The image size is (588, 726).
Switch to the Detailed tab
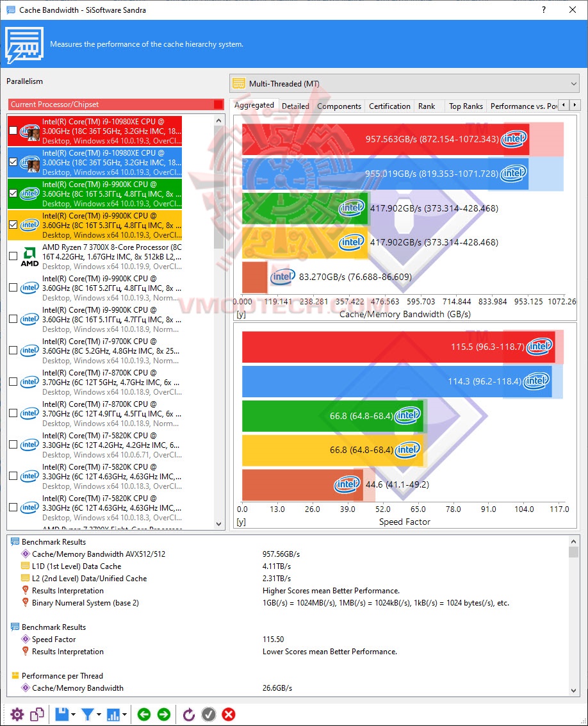pyautogui.click(x=295, y=106)
